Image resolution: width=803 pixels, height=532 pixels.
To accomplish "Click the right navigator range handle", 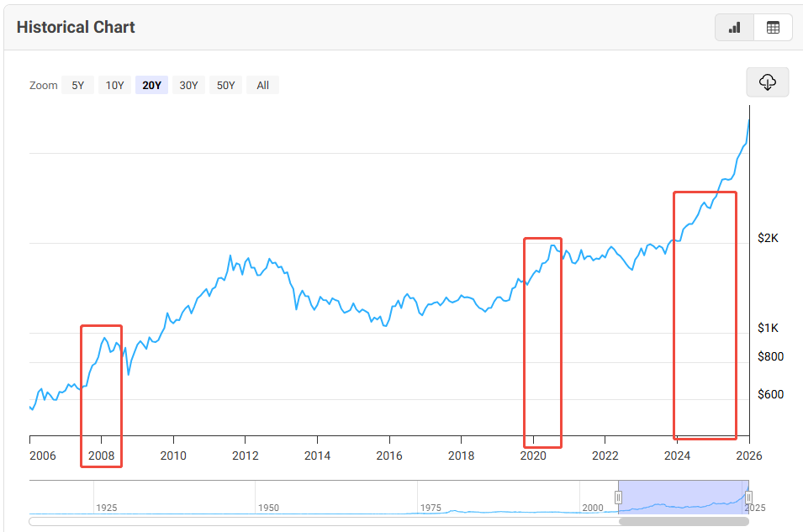I will tap(748, 498).
